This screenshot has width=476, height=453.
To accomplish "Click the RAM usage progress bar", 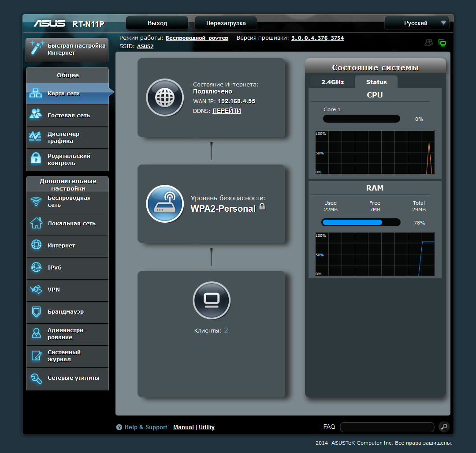I will click(x=361, y=222).
